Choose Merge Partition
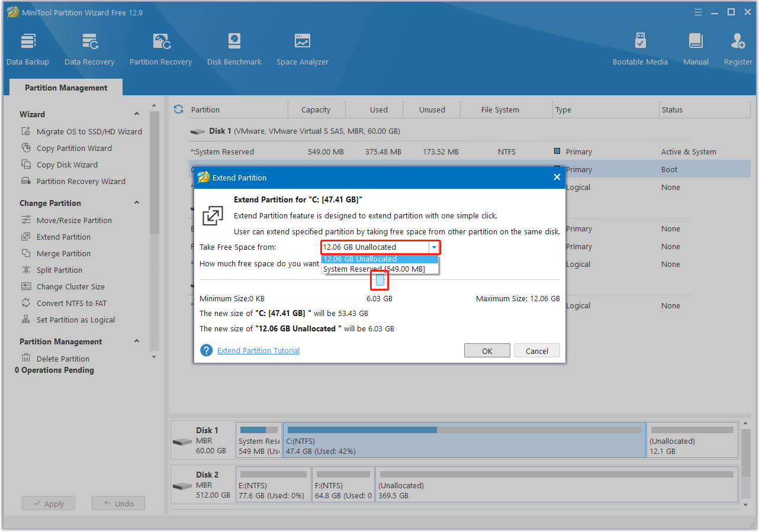 [x=56, y=253]
